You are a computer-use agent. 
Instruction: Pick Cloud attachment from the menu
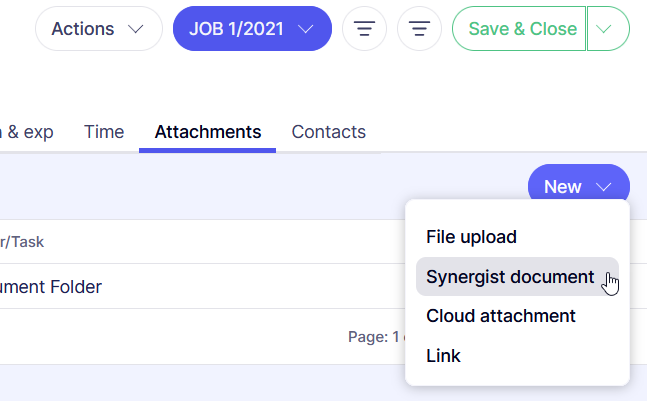pyautogui.click(x=500, y=316)
